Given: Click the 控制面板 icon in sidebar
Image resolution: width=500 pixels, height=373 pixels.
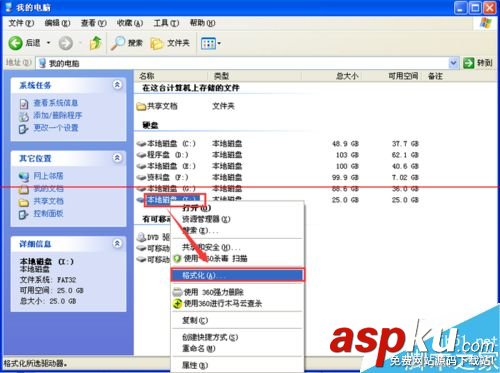Looking at the screenshot, I should coord(23,214).
